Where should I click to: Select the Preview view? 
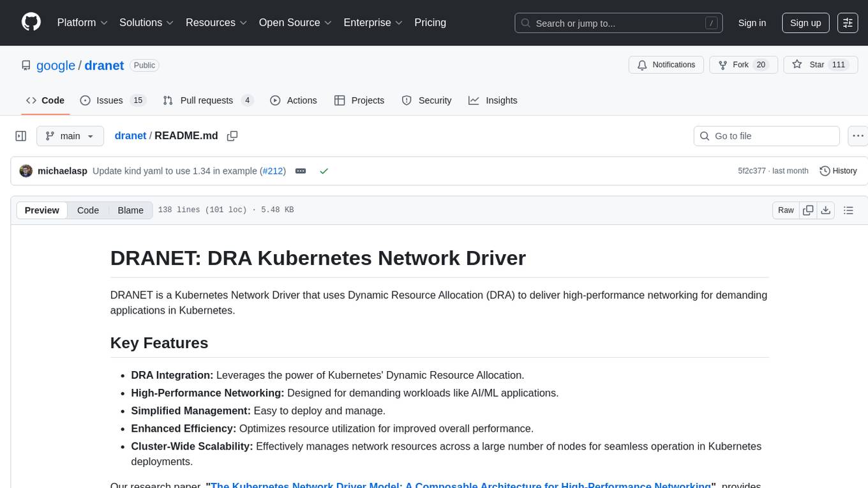(x=42, y=210)
